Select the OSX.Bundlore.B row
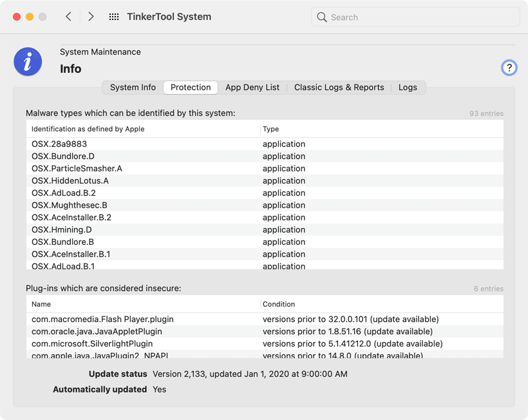Screen dimensions: 528x420 click(265, 242)
